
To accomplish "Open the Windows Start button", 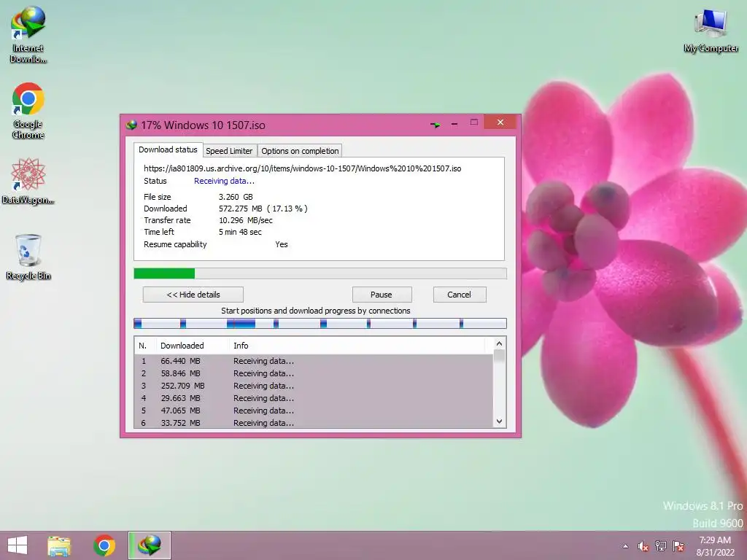I will (x=18, y=545).
